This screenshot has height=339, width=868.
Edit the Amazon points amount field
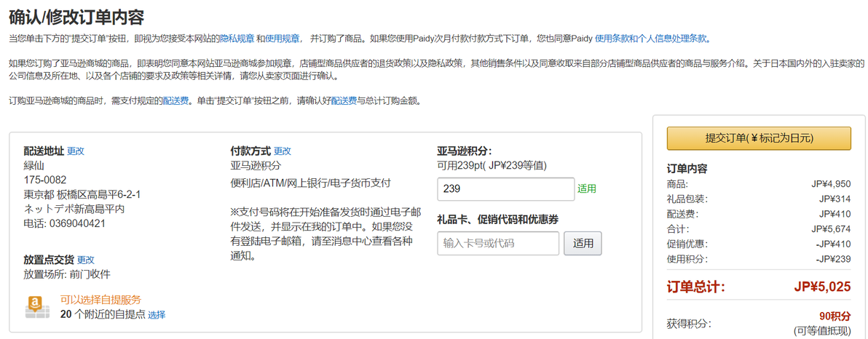click(x=505, y=189)
